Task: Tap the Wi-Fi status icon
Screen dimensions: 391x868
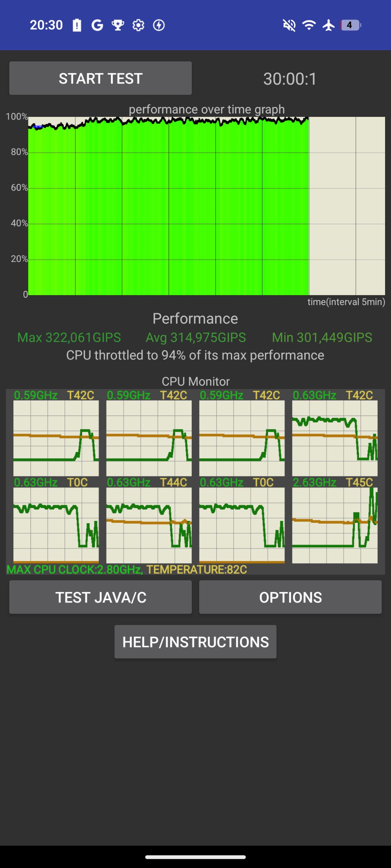Action: (309, 25)
